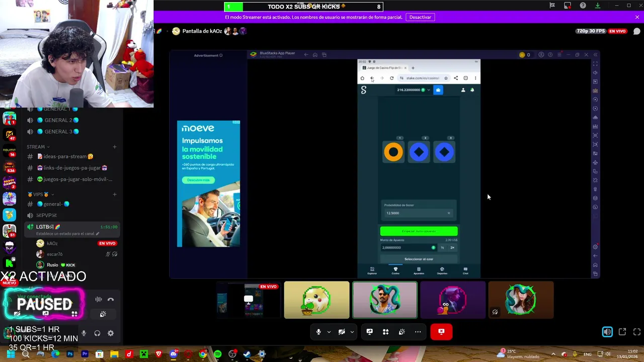
Task: Enter fullscreen for the stream
Action: [x=637, y=332]
